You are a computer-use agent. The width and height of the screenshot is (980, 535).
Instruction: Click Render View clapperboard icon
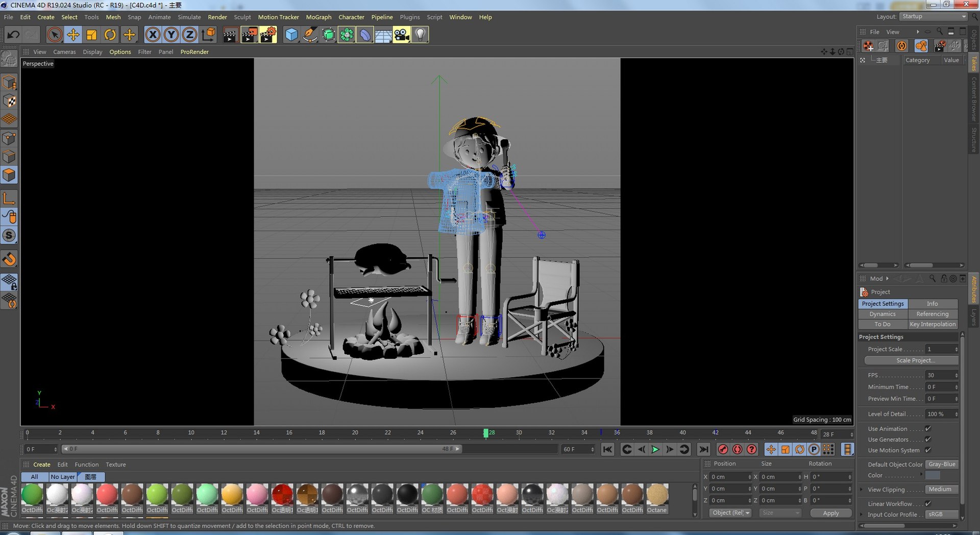[x=230, y=35]
